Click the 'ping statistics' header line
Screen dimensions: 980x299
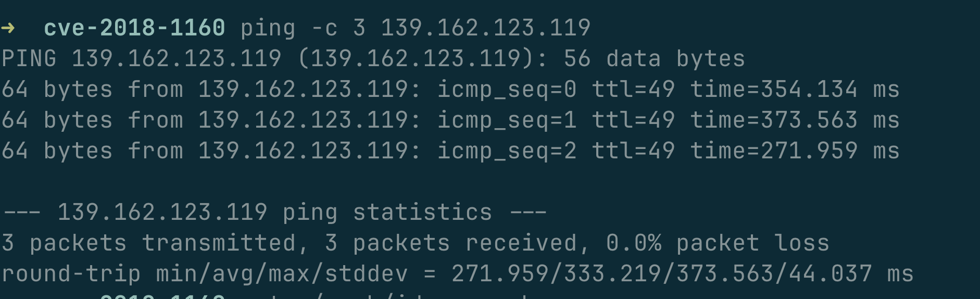coord(274,213)
